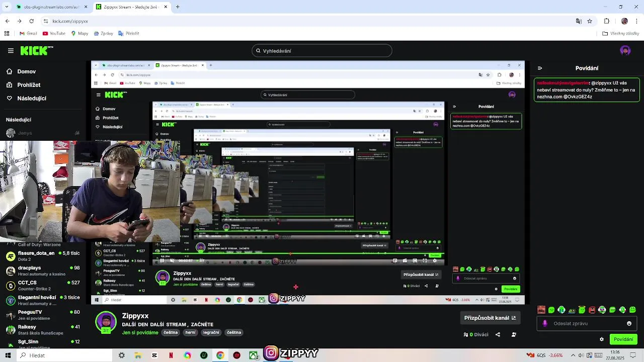Viewport: 644px width, 362px height.
Task: Open the Xbox app from the taskbar
Action: tap(253, 355)
